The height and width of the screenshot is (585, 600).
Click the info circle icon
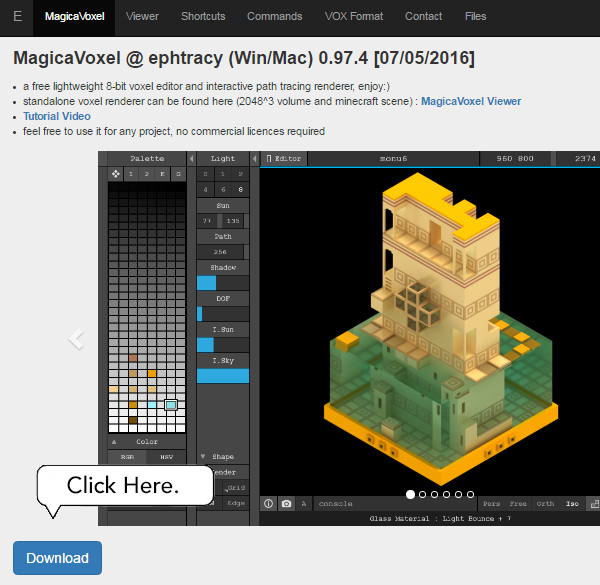tap(268, 504)
